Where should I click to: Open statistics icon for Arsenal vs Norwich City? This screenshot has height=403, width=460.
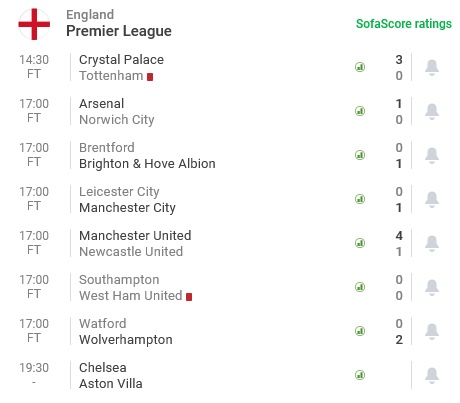[360, 111]
